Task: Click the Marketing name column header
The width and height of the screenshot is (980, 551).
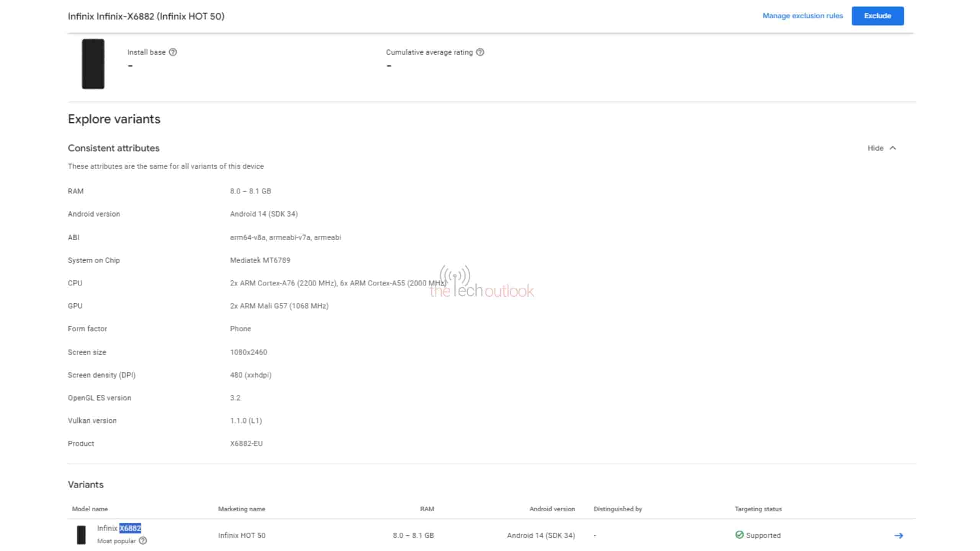Action: (x=242, y=509)
